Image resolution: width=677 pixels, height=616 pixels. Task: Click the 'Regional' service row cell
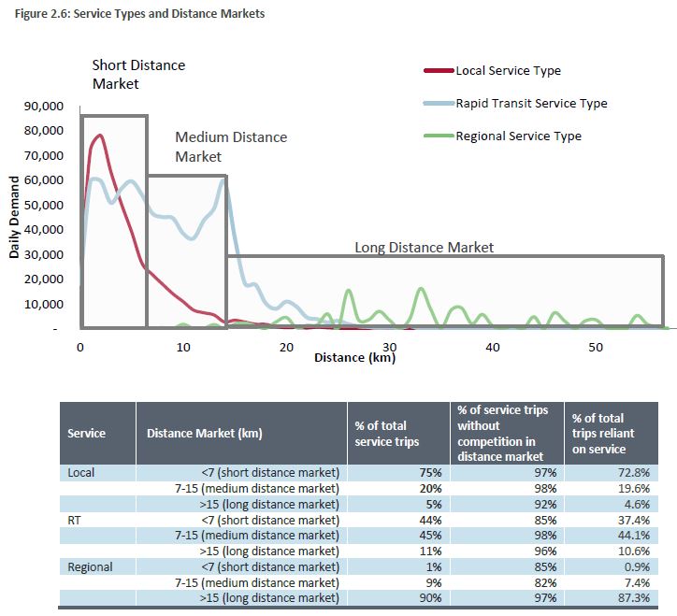[90, 567]
